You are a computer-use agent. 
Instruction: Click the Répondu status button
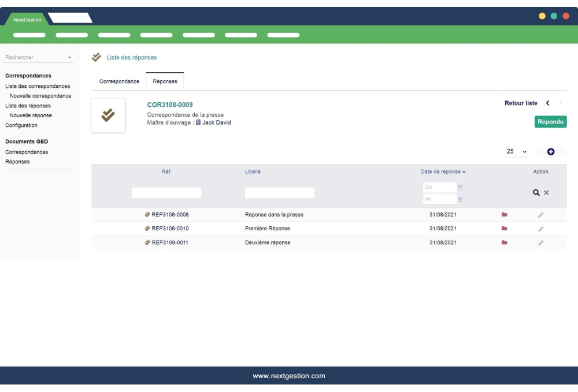550,122
